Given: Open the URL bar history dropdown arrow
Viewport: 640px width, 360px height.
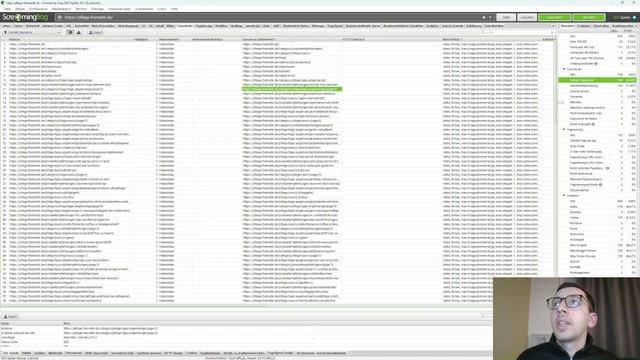Looking at the screenshot, I should pyautogui.click(x=490, y=17).
